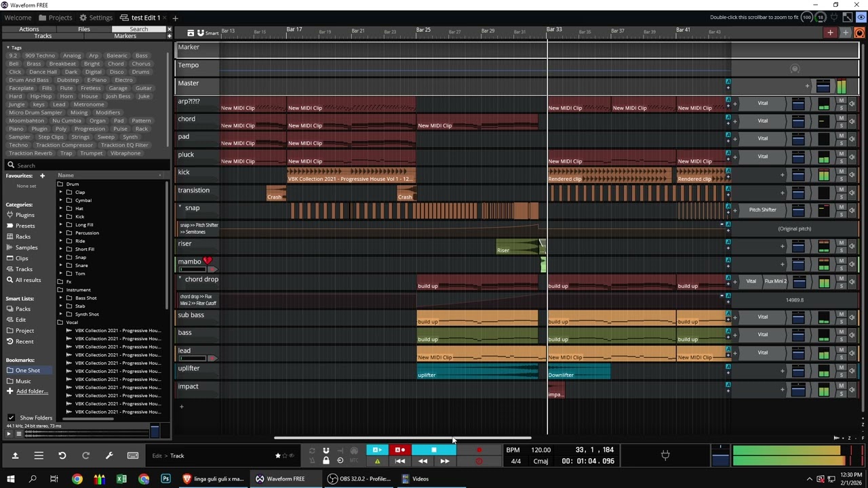Click return-to-start transport button
The width and height of the screenshot is (868, 488).
[x=400, y=462]
